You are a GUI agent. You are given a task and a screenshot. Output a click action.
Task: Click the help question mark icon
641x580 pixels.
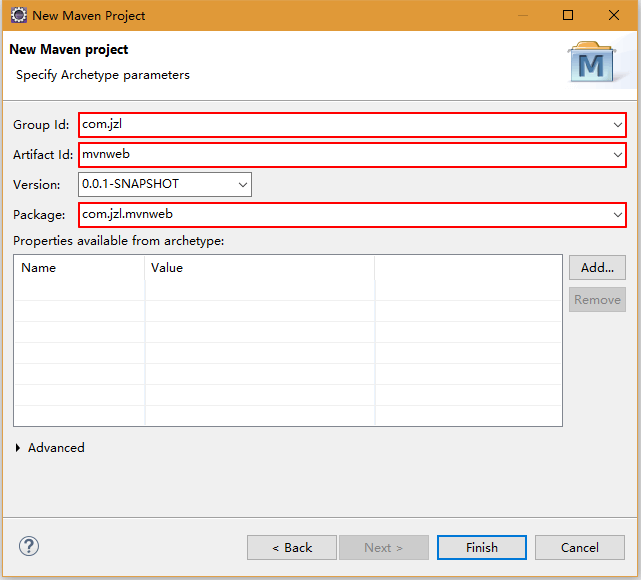(x=29, y=546)
